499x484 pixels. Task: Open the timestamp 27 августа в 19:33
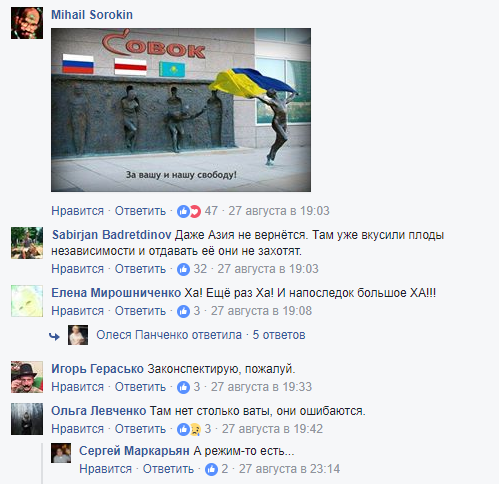(x=261, y=387)
